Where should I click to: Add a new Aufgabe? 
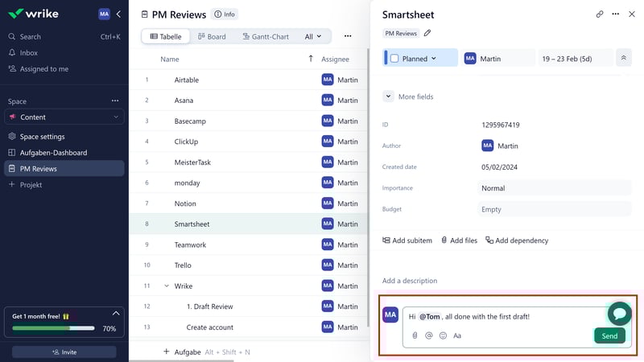pos(182,352)
